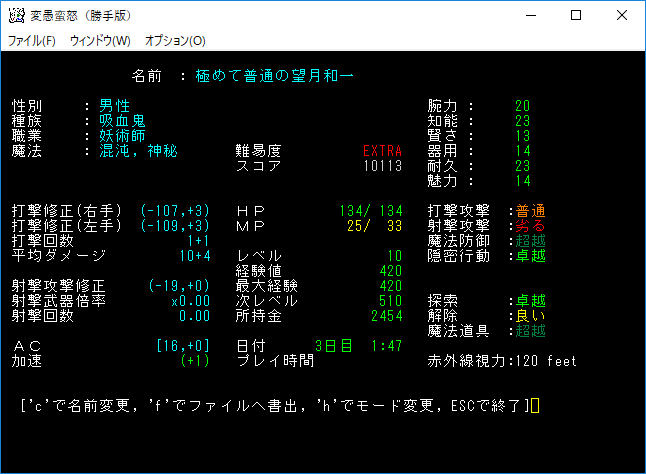
Task: Click the HP value 134/ 134
Action: (x=370, y=211)
